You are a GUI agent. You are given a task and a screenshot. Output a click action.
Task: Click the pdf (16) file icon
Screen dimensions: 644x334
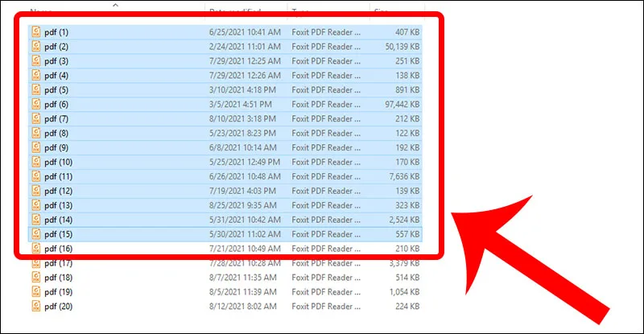(36, 248)
